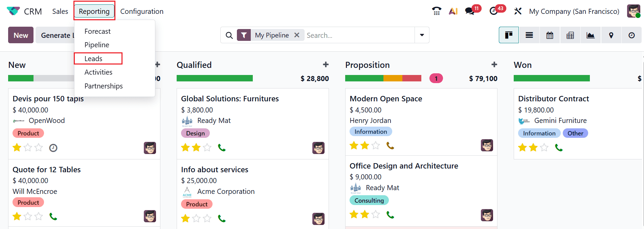
Task: Set third star priority on Modern Open Space
Action: click(376, 146)
